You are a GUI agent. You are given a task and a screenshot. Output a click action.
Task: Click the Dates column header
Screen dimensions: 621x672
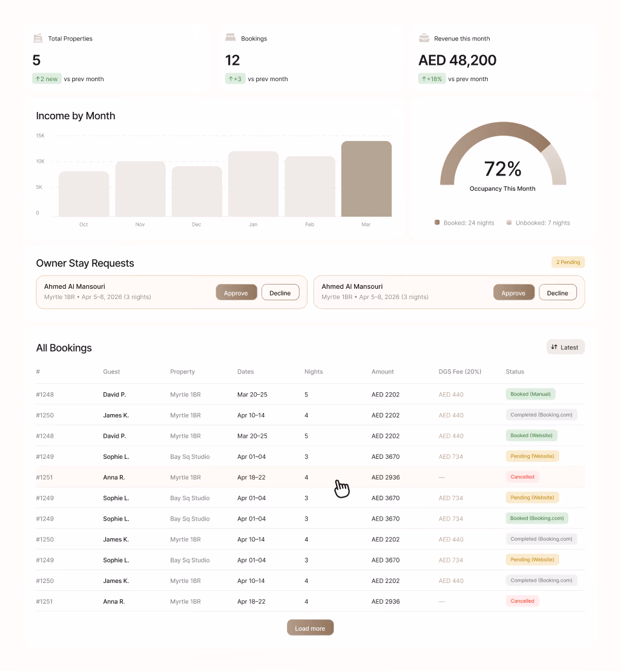click(246, 372)
